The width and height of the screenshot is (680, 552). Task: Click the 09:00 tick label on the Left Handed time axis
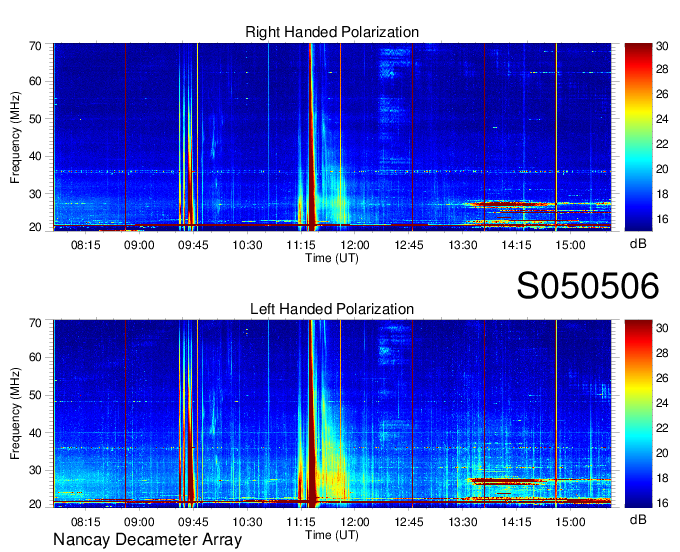[x=139, y=522]
